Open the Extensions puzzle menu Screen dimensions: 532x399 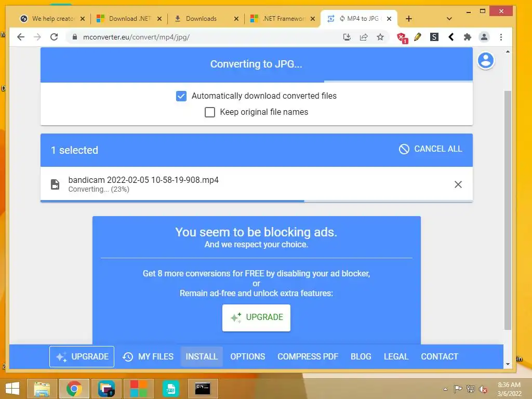click(x=467, y=37)
